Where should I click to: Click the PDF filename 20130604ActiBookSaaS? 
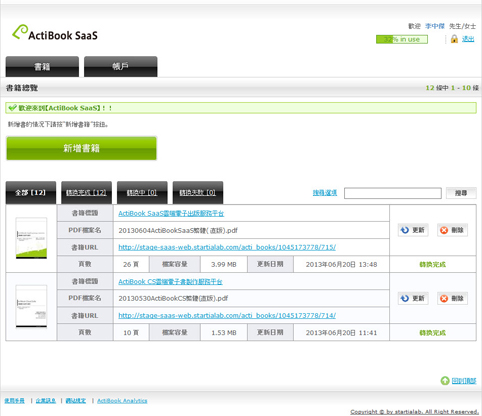[x=178, y=230]
